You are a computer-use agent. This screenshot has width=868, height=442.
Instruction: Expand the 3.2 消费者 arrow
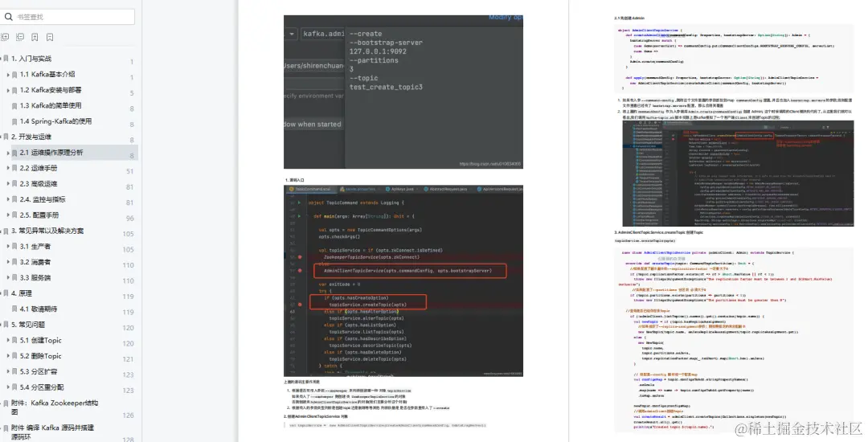(8, 262)
